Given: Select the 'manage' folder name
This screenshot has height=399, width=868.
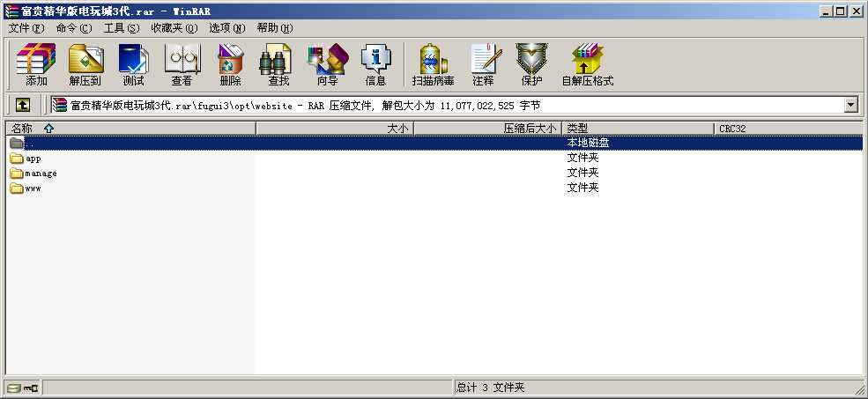Looking at the screenshot, I should coord(41,174).
